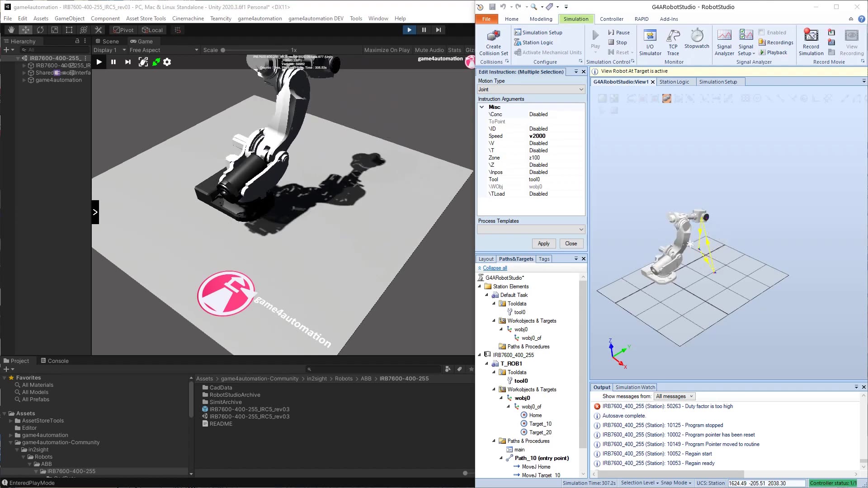Open the Motion Type dropdown showing Joint

(531, 89)
